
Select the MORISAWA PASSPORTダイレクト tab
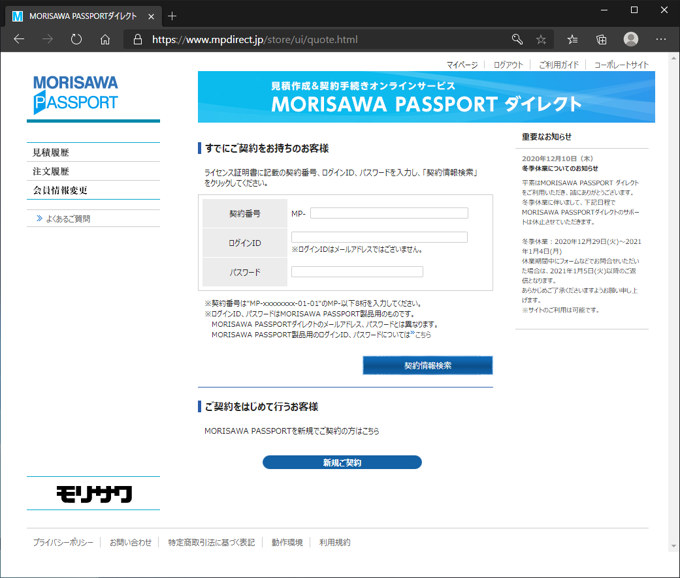83,16
